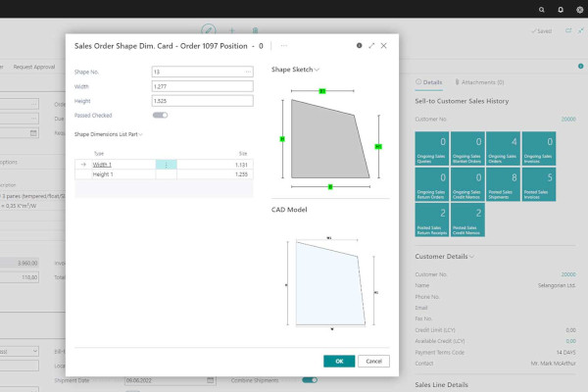Confirm with the OK button
Screen dimensions: 588x392
pos(339,362)
